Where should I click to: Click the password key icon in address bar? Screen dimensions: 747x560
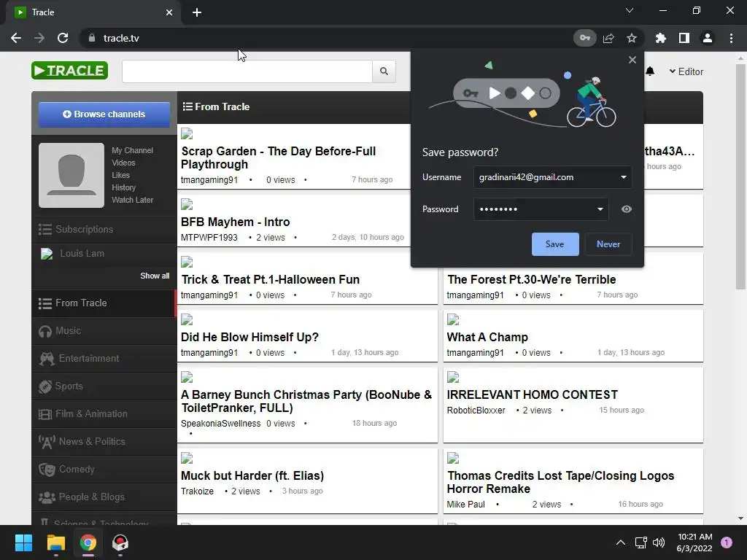[x=584, y=38]
